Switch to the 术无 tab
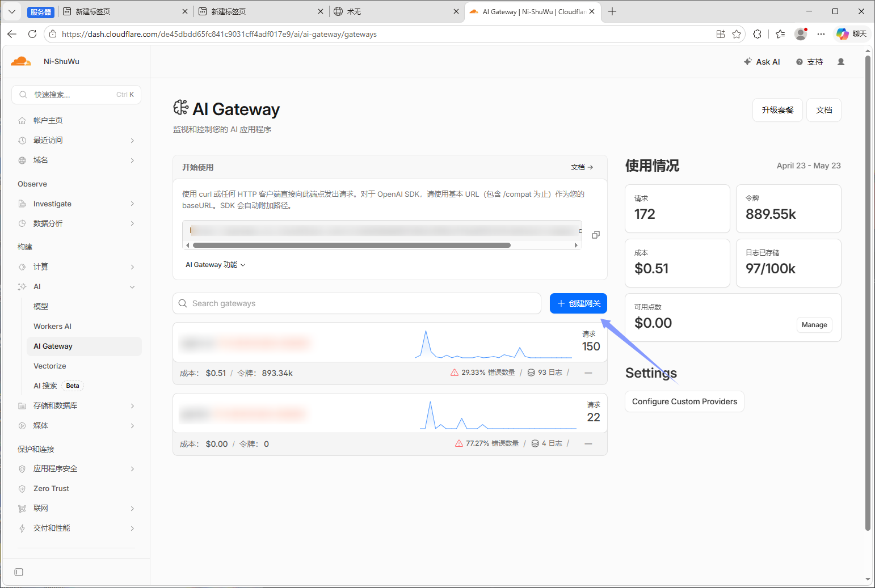The width and height of the screenshot is (875, 588). (396, 11)
